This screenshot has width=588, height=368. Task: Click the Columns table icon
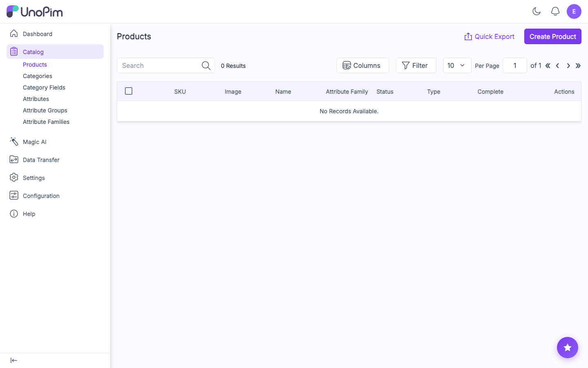click(347, 65)
